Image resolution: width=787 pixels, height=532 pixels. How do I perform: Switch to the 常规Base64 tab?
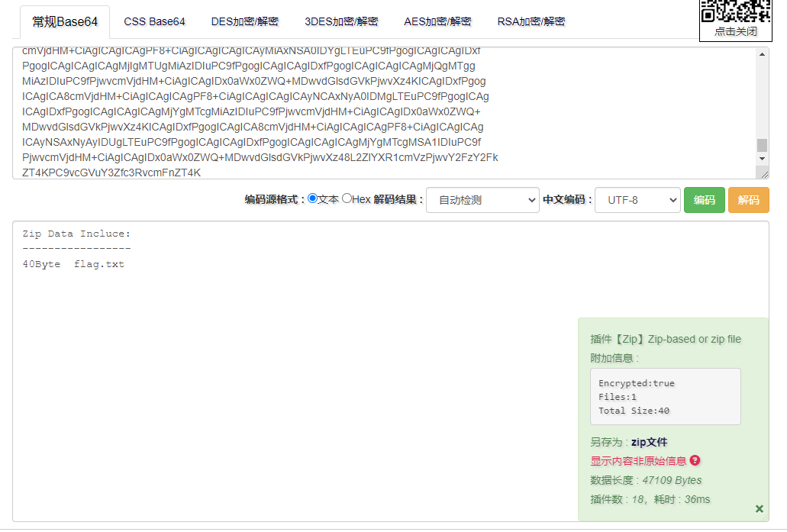[x=65, y=21]
